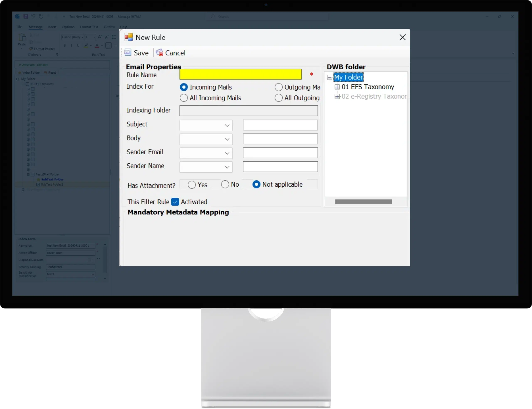
Task: Open the Options tab in Outlook ribbon
Action: point(68,27)
